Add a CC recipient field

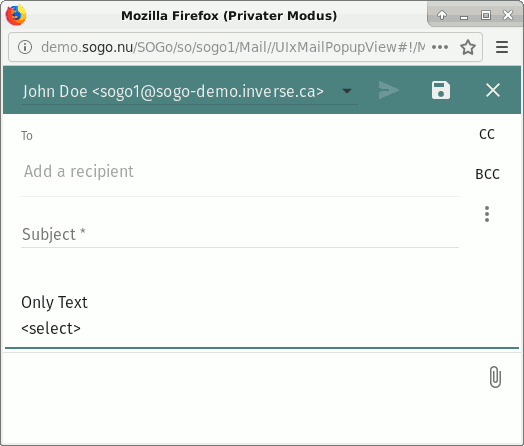click(487, 134)
